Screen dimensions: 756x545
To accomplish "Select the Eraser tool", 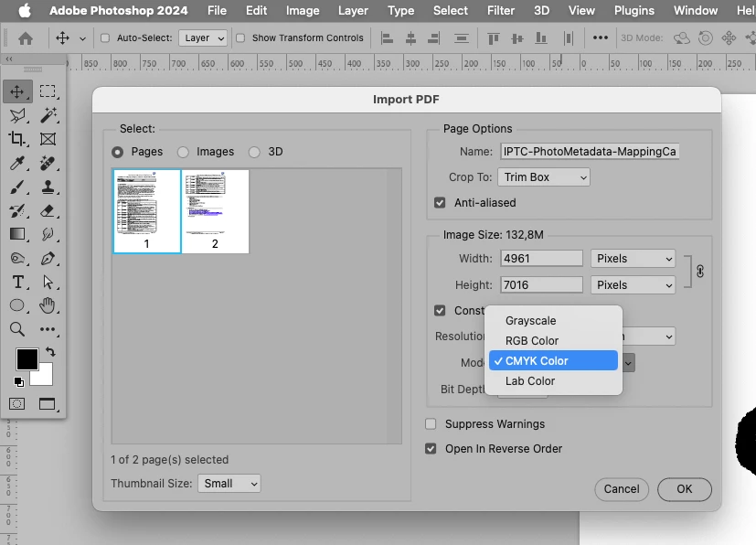I will pyautogui.click(x=48, y=210).
